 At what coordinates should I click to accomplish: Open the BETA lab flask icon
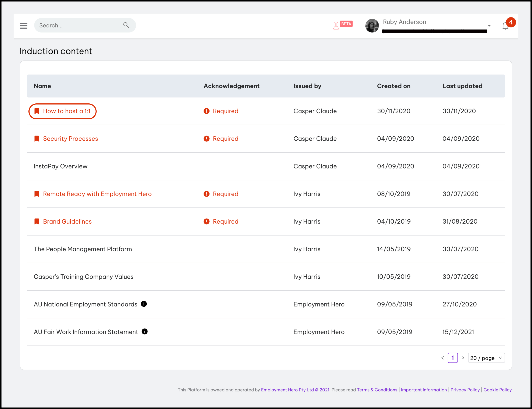click(x=336, y=25)
